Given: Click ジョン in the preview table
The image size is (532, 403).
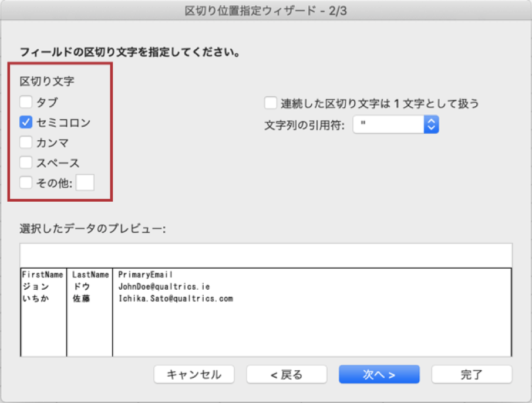Looking at the screenshot, I should click(x=36, y=287).
